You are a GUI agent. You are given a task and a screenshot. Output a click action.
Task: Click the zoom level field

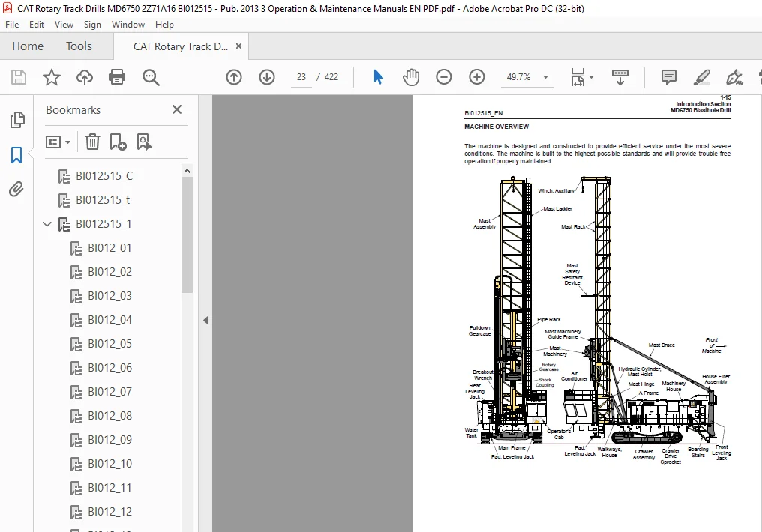(518, 77)
